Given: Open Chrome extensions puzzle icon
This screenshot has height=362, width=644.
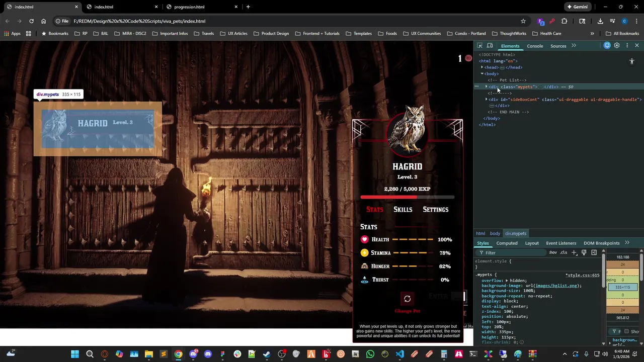Looking at the screenshot, I should 564,21.
